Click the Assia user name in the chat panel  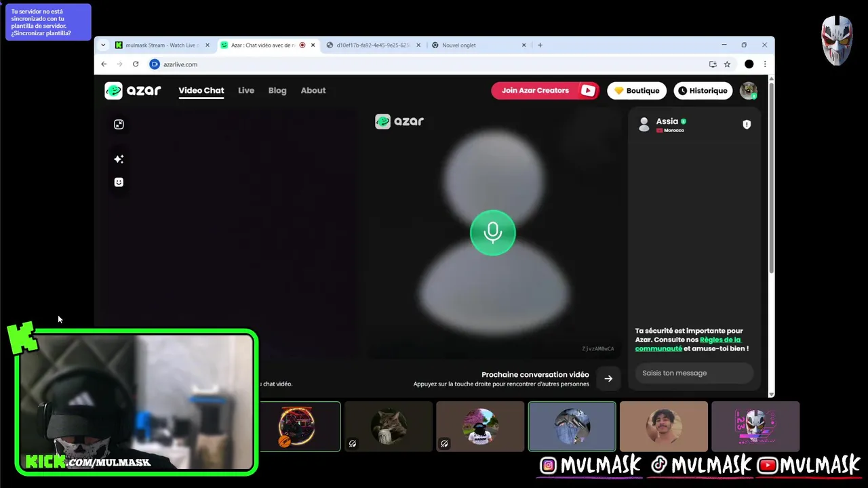667,121
